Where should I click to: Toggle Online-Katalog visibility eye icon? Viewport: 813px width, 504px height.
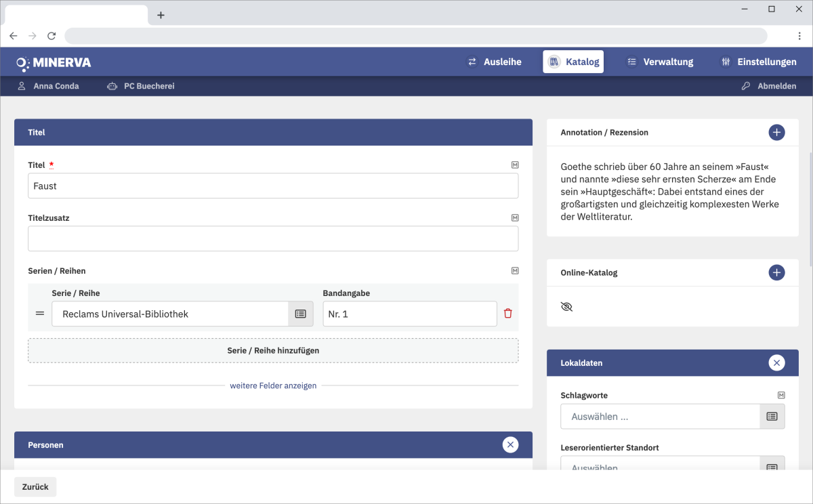click(567, 307)
